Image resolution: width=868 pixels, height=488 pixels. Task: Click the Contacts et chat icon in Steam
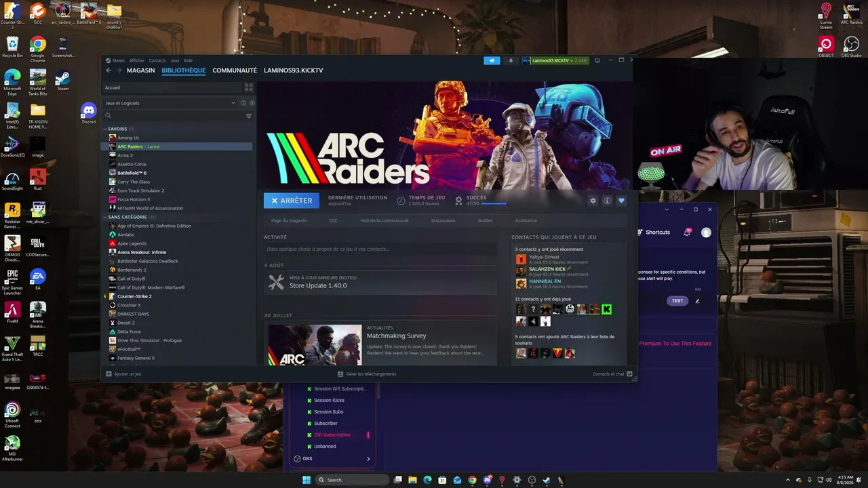(630, 374)
